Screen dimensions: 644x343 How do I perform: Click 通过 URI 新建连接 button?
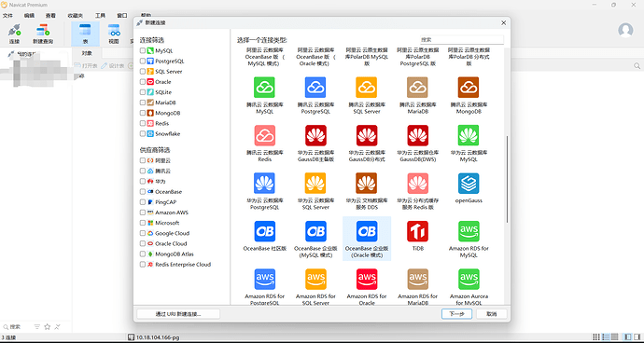pyautogui.click(x=178, y=314)
